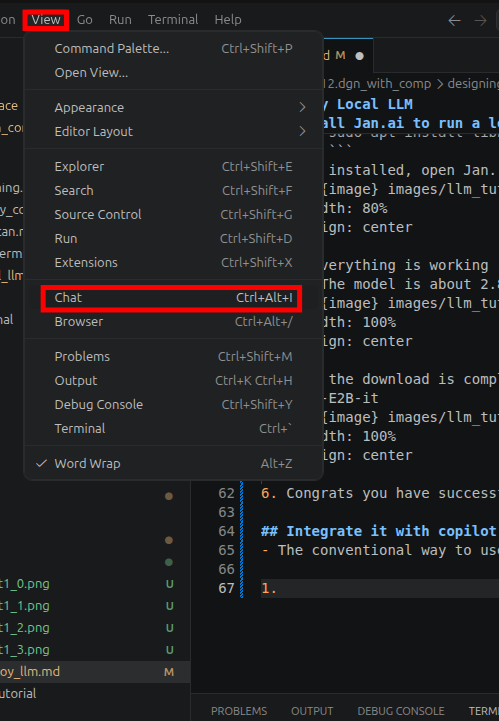Click the 'Local LLM' sticky heading
This screenshot has height=721, width=499.
tap(374, 104)
